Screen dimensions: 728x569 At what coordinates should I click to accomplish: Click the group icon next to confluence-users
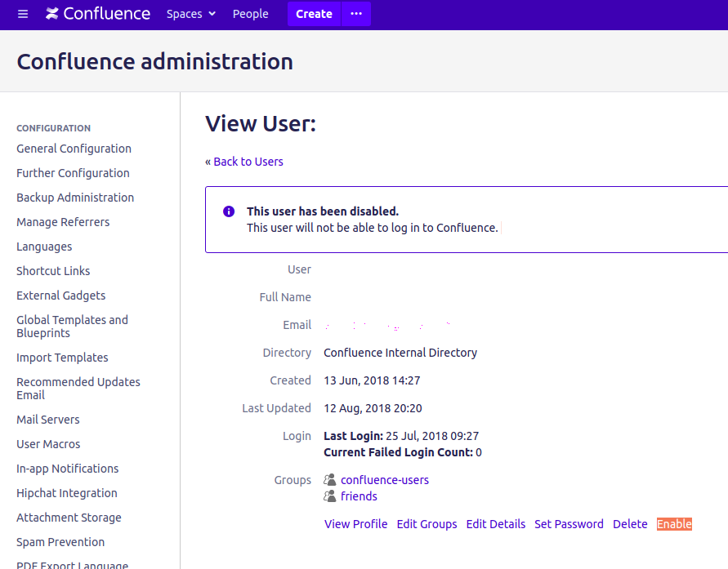(330, 480)
